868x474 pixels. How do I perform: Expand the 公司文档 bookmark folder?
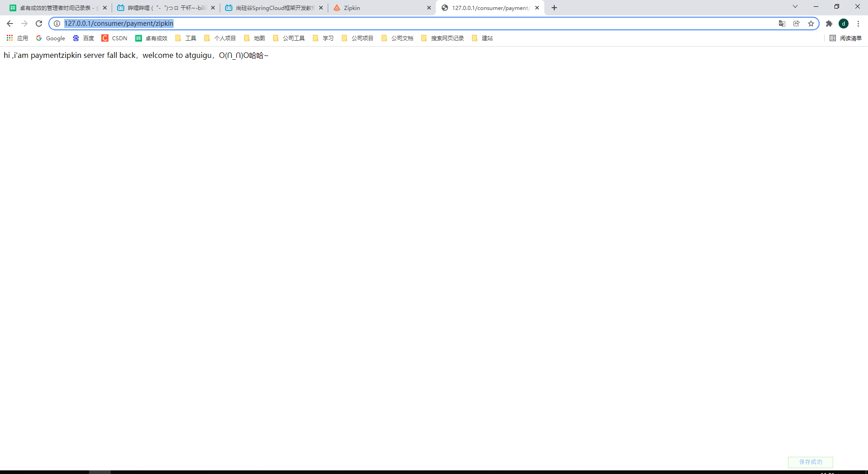coord(397,38)
